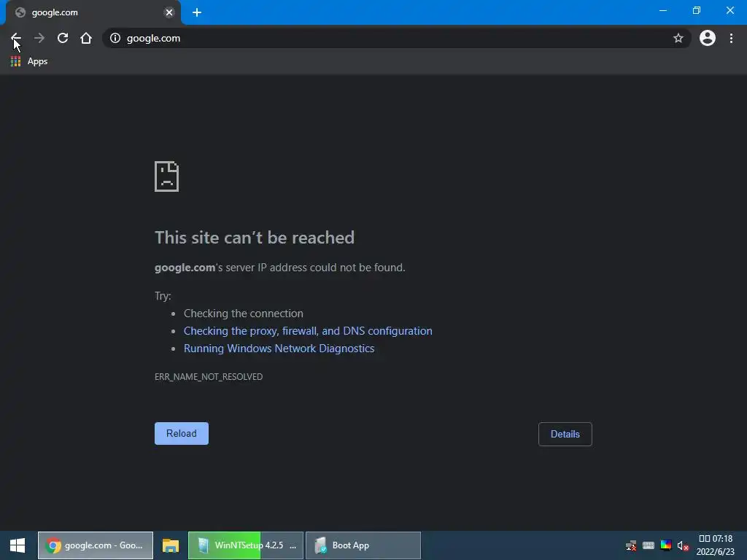Open the Apps bookmarks shortcut

pos(29,61)
